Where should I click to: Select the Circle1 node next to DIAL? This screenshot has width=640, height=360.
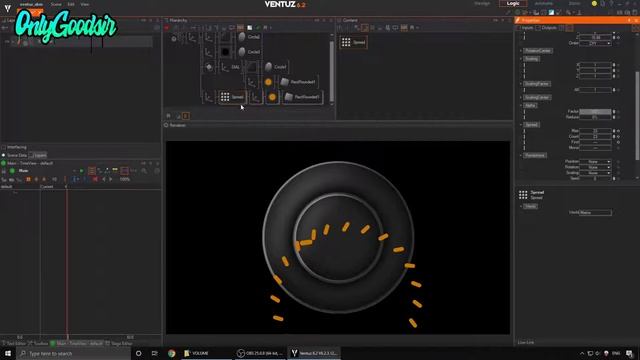tap(276, 67)
